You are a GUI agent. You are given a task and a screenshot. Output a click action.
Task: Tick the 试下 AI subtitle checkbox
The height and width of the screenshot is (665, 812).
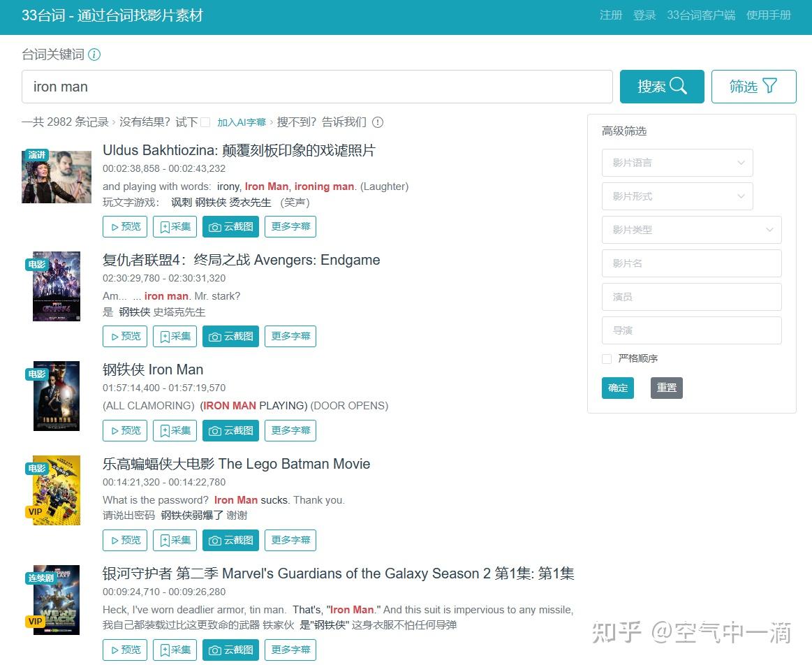[x=205, y=122]
